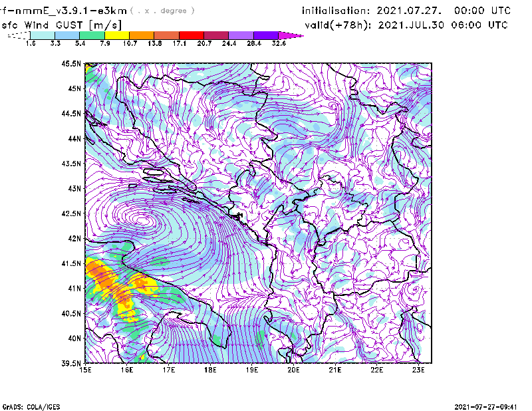This screenshot has width=532, height=411.
Task: Select the yellow 7.9–10.7 legend swatch
Action: [x=117, y=35]
